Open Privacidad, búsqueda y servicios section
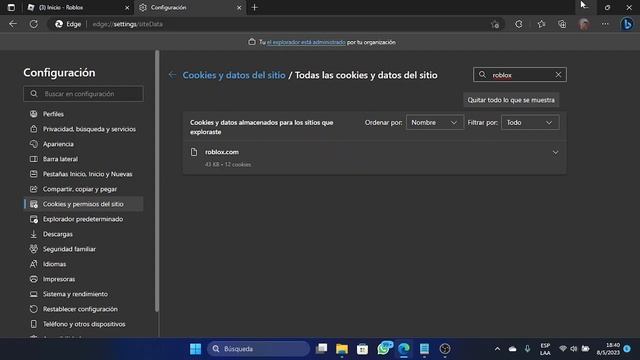Image resolution: width=640 pixels, height=360 pixels. coord(83,129)
